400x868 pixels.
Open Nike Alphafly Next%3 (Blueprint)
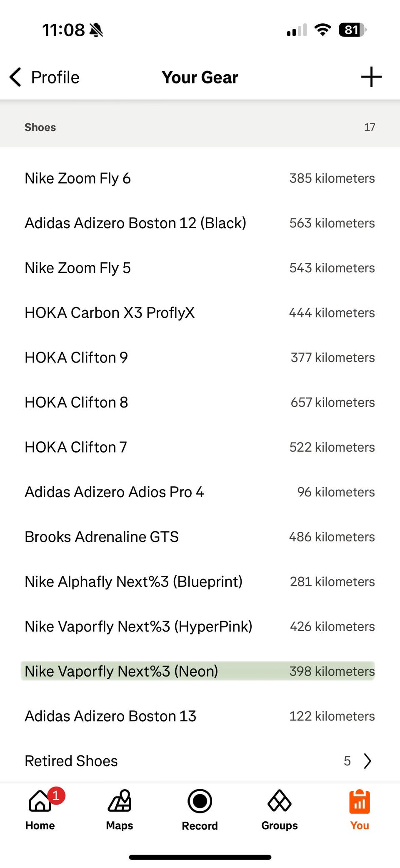pyautogui.click(x=200, y=582)
